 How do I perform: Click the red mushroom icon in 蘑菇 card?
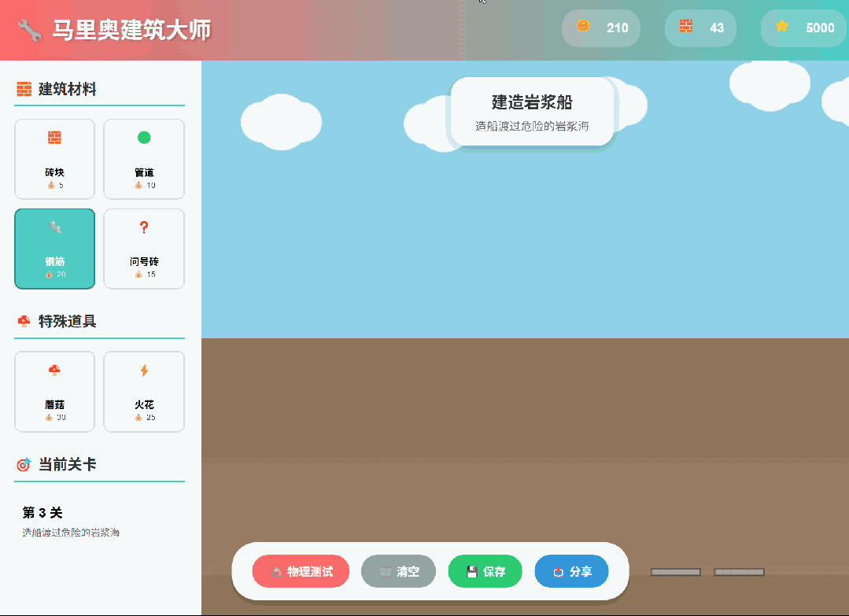click(x=54, y=371)
